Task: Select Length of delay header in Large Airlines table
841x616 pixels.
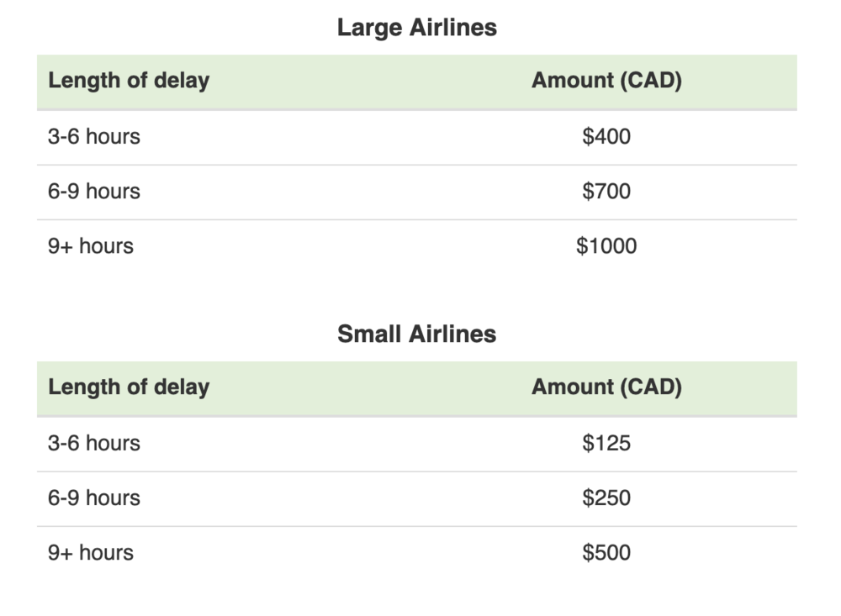Action: click(129, 81)
